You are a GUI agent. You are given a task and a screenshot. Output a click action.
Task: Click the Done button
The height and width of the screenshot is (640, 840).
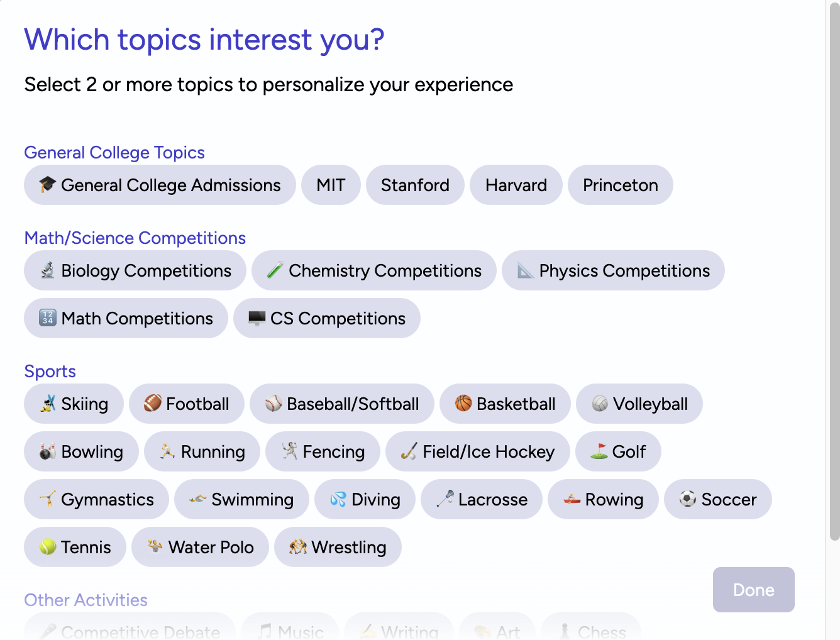tap(754, 590)
